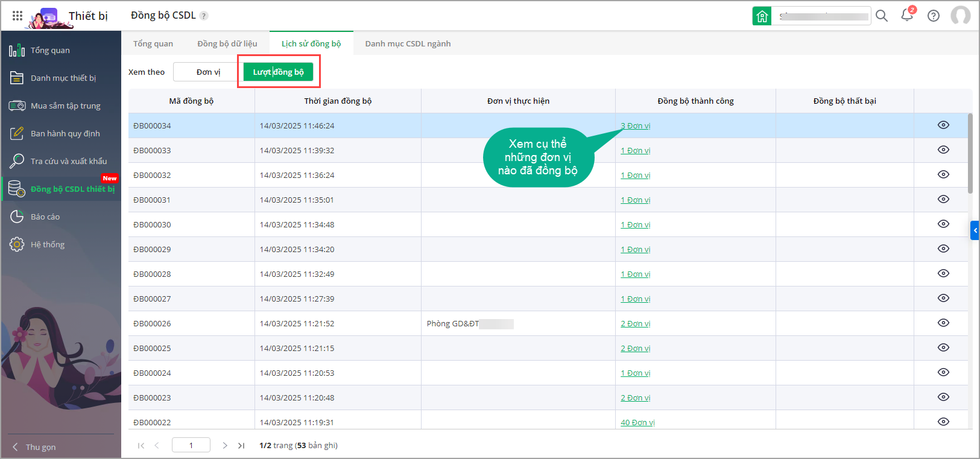This screenshot has width=980, height=459.
Task: Click Đồng bộ thất bại column header
Action: click(x=844, y=101)
